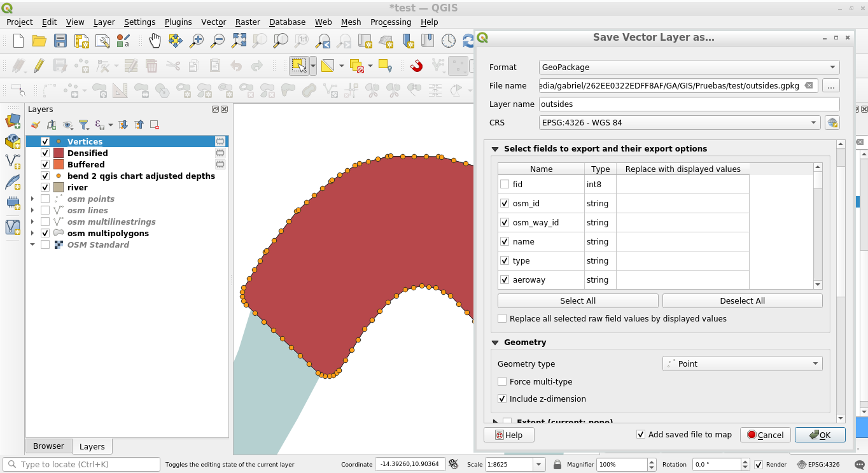Open a project via the folder icon
Screen dimensions: 868x473
[39, 41]
